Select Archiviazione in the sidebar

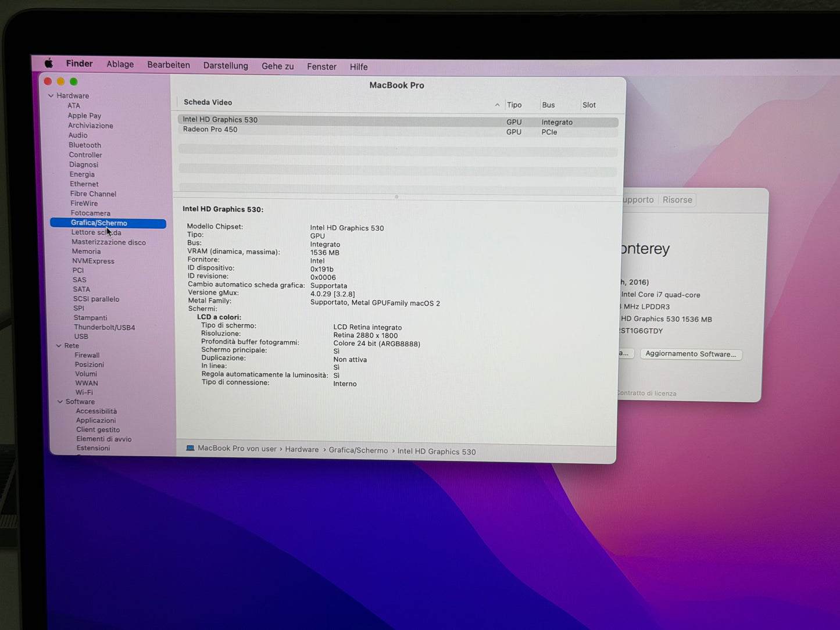[91, 126]
